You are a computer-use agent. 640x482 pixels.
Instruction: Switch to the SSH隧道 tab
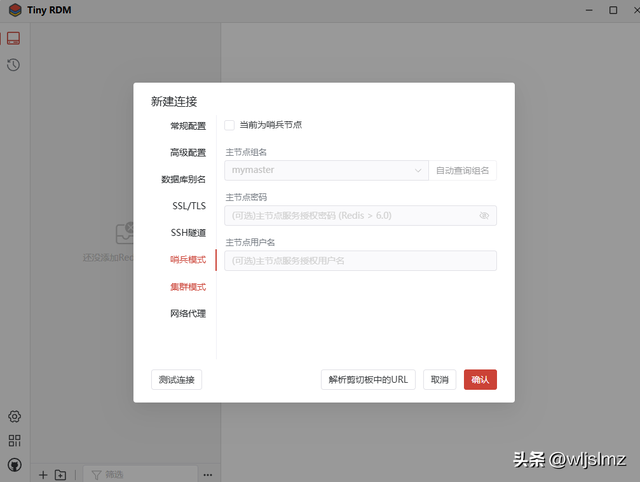(188, 233)
